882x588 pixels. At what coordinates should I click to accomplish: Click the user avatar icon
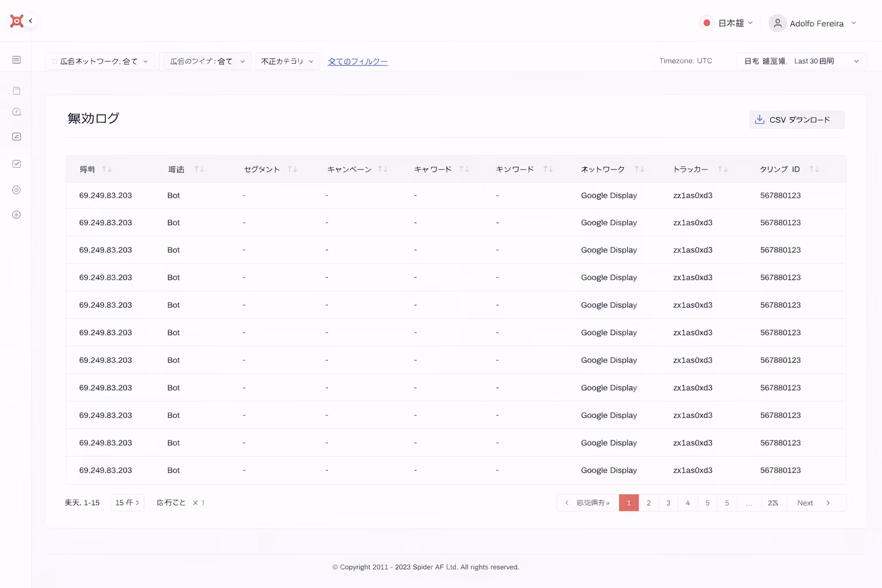777,23
